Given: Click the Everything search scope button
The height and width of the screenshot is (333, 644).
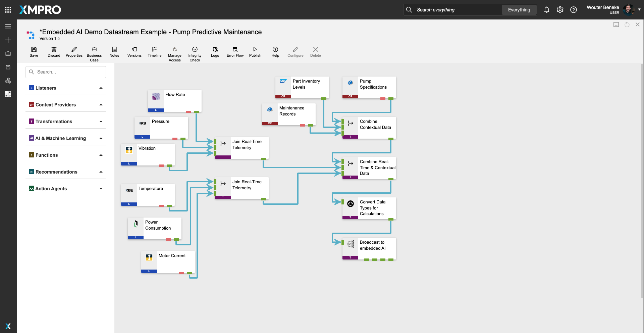Looking at the screenshot, I should coord(519,10).
